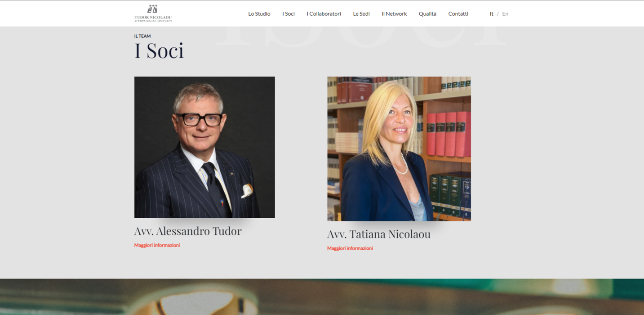Select the It language option
This screenshot has width=644, height=315.
[x=492, y=13]
